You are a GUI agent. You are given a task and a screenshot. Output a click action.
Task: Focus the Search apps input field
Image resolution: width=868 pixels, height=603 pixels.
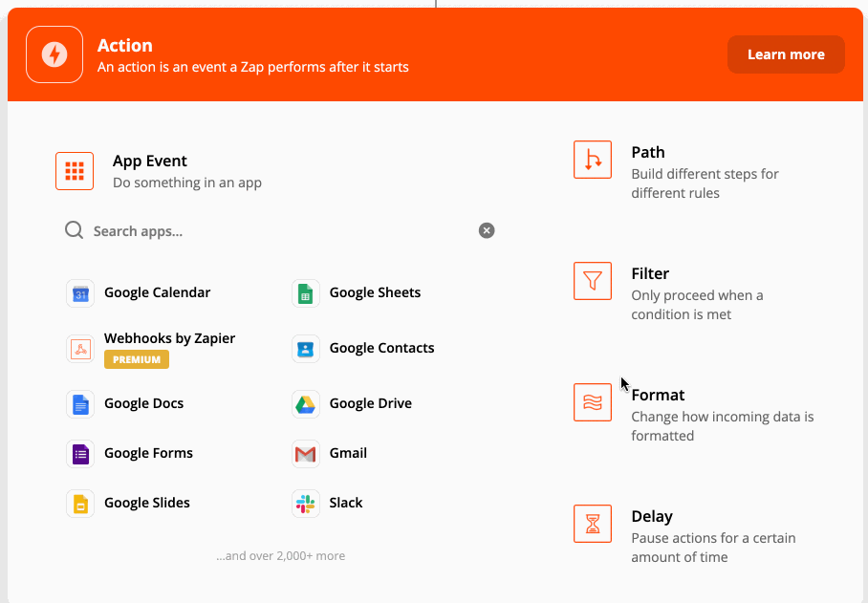point(279,230)
